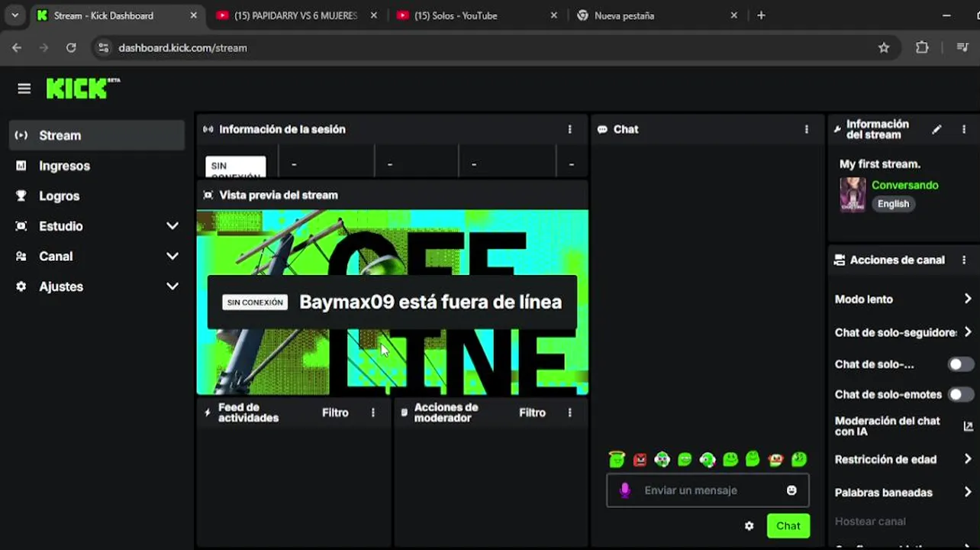Open Acciones de moderador three-dot menu
The height and width of the screenshot is (550, 980).
click(x=569, y=412)
